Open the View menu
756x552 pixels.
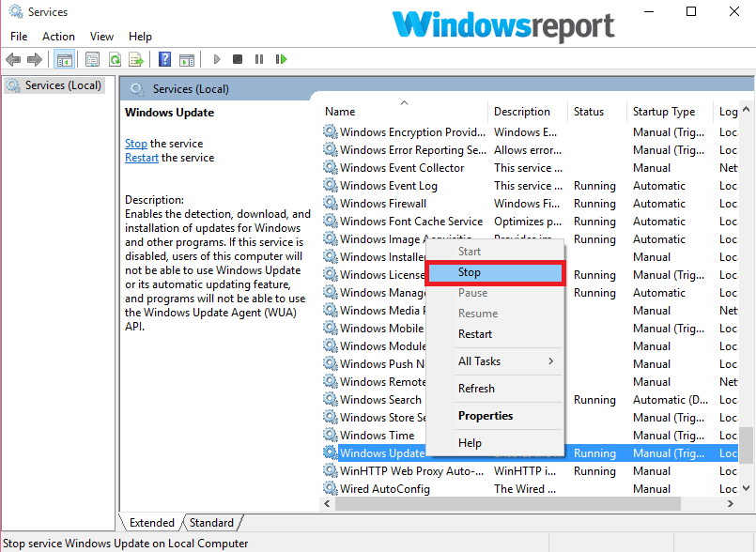point(101,37)
